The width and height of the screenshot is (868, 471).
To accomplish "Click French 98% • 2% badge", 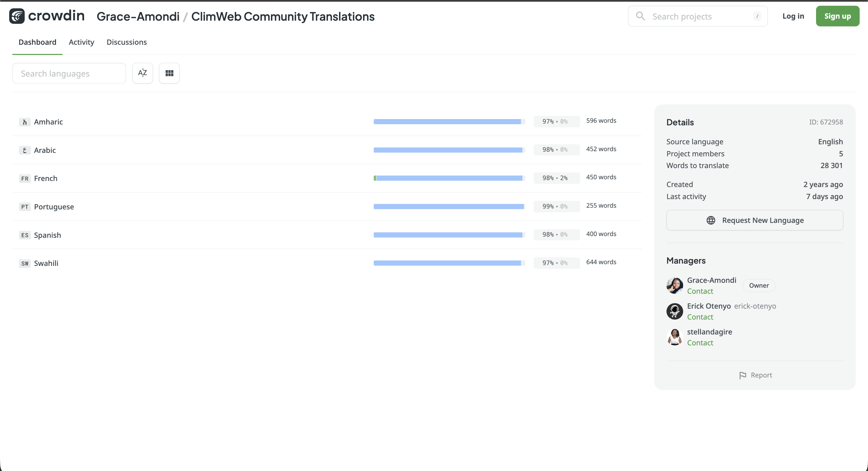I will coord(556,178).
